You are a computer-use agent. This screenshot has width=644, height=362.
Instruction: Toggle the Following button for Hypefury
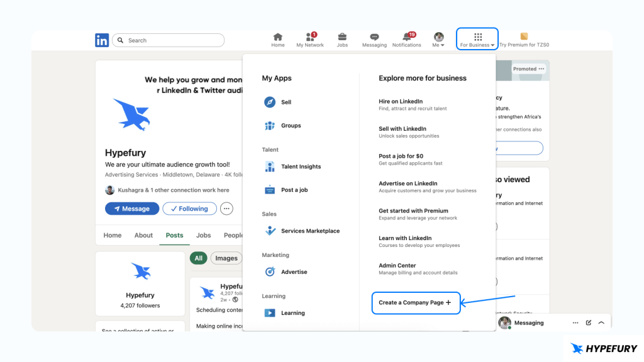point(189,209)
